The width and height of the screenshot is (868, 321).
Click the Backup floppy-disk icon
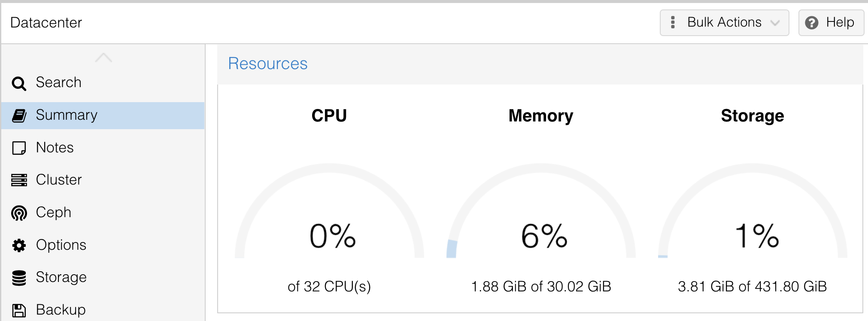coord(19,310)
